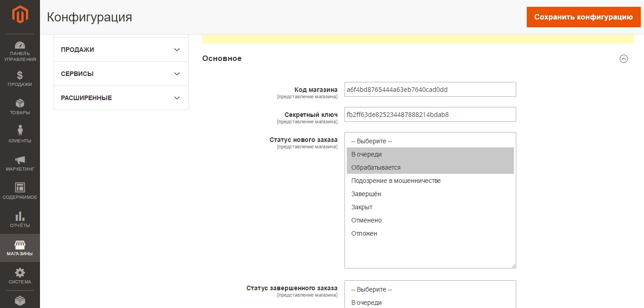Image resolution: width=644 pixels, height=308 pixels.
Task: Expand the СЕРВИСЫ configuration section
Action: coord(121,74)
